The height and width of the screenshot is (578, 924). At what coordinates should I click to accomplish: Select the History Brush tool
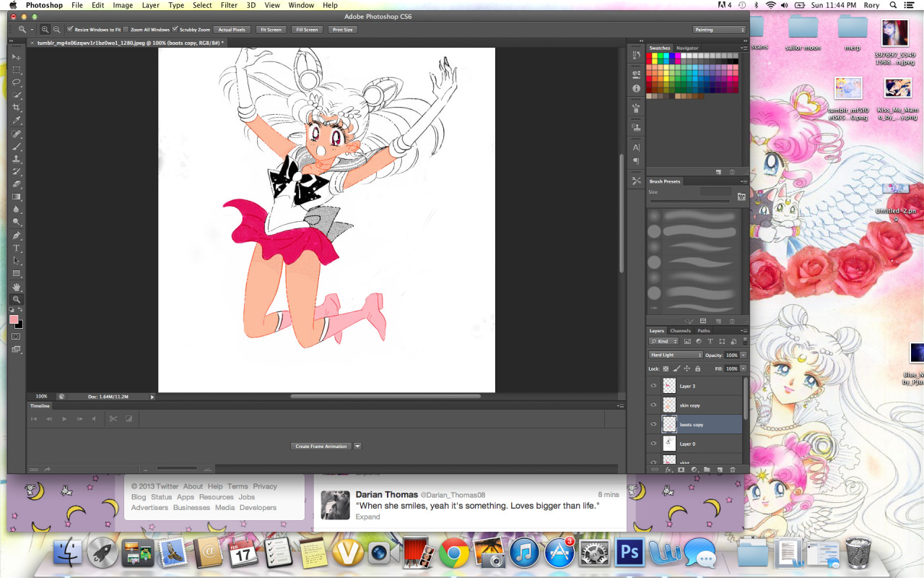(17, 172)
